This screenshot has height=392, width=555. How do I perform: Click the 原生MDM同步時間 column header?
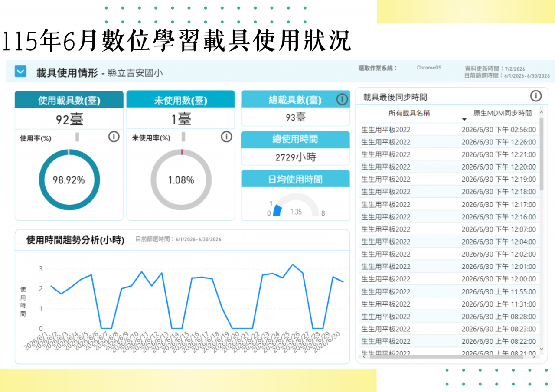pos(503,113)
